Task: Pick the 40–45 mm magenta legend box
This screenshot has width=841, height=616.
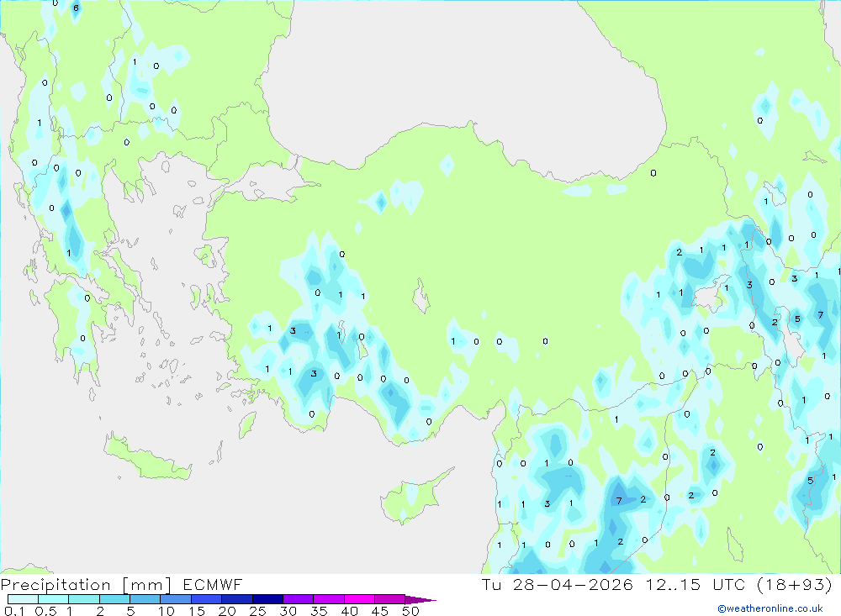Action: click(359, 599)
